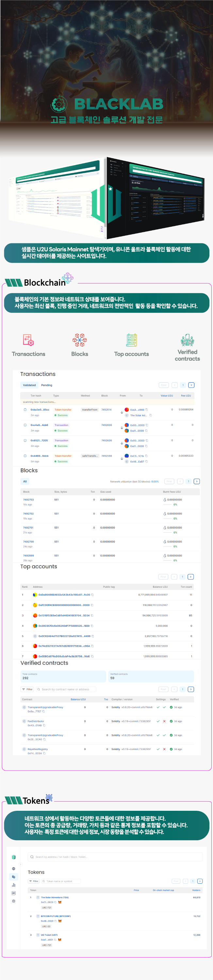Open The Solar Adventure (TSA) token
This screenshot has width=213, height=980.
click(55, 897)
